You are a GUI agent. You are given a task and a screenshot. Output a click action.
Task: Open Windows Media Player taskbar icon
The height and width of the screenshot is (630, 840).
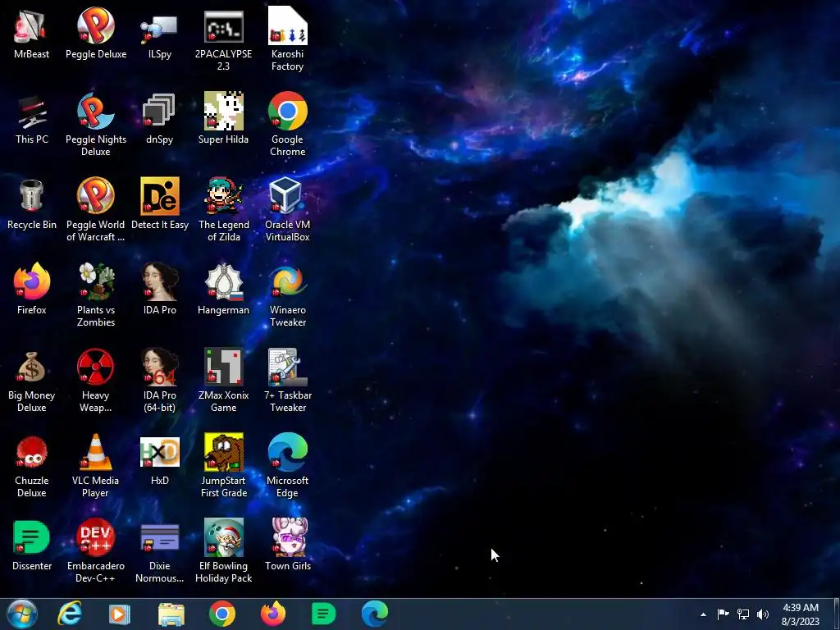pos(120,614)
